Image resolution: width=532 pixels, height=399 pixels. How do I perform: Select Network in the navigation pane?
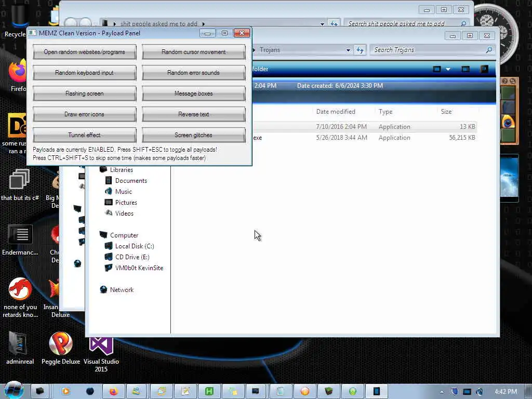(x=122, y=290)
